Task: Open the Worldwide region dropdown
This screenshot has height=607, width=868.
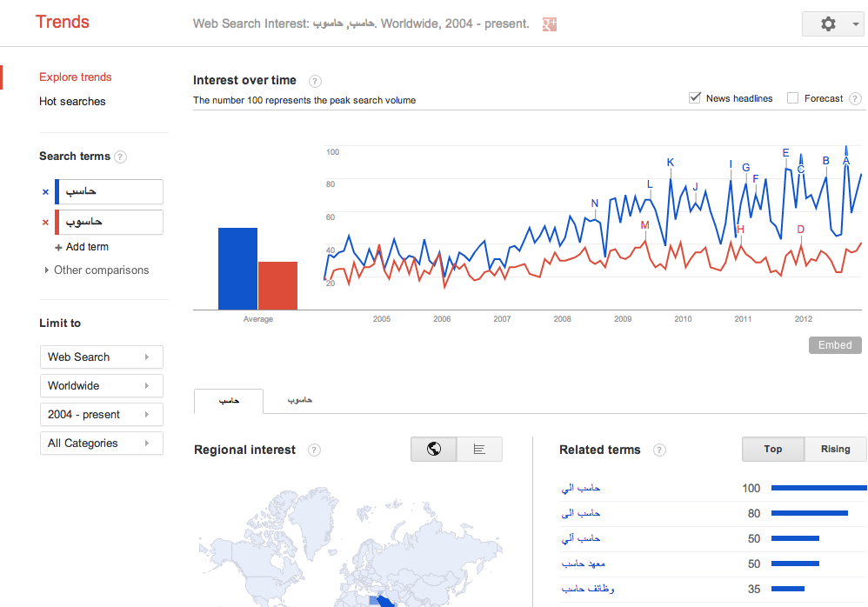Action: 101,386
